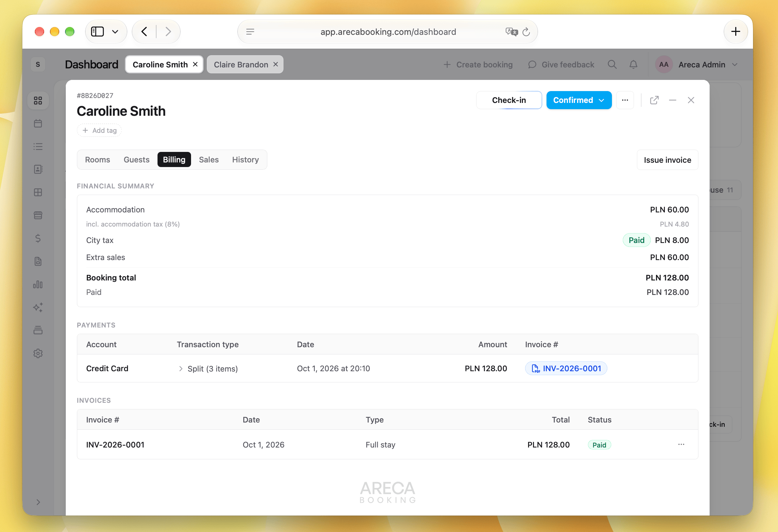Viewport: 778px width, 532px height.
Task: Click the Issue invoice button
Action: pyautogui.click(x=667, y=160)
